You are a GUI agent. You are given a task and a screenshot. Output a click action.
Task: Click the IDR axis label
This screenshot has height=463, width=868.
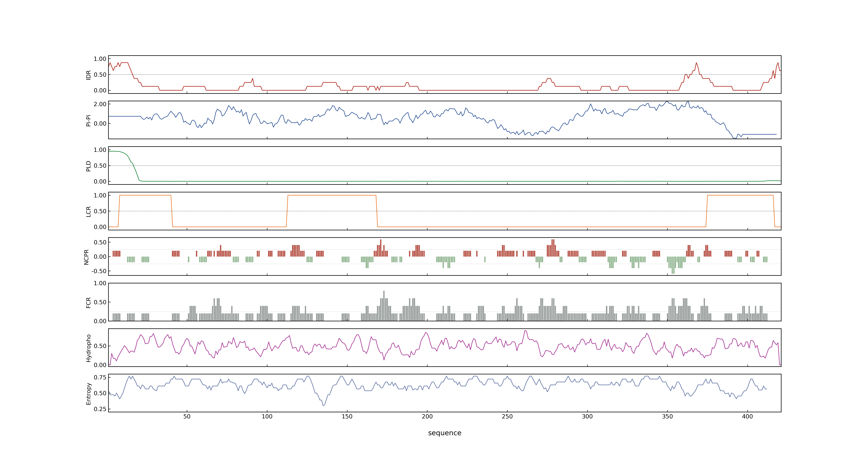88,75
